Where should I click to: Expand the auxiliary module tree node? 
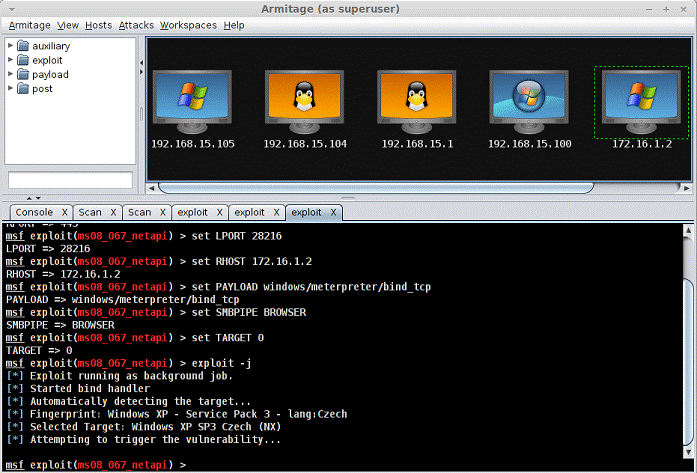point(10,45)
